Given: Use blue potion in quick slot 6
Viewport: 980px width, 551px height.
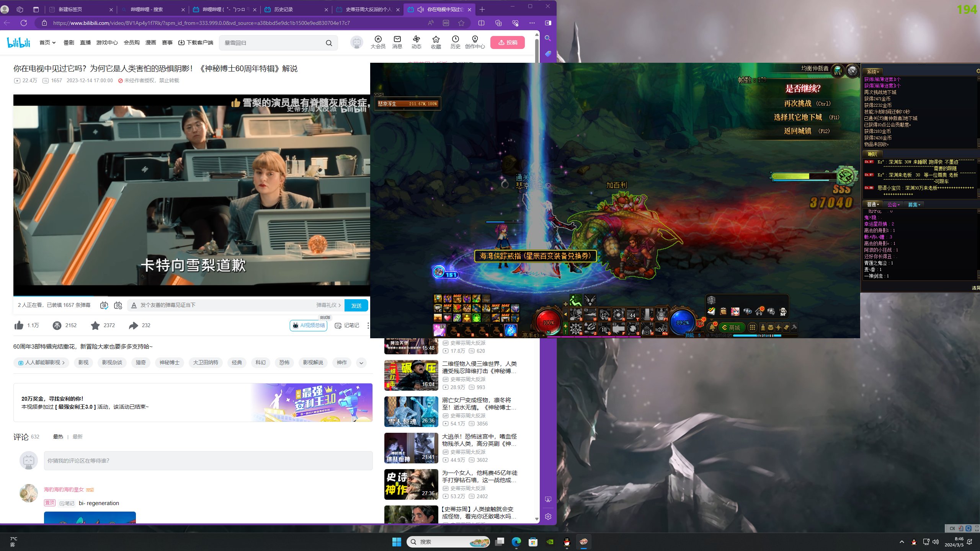Looking at the screenshot, I should 511,330.
